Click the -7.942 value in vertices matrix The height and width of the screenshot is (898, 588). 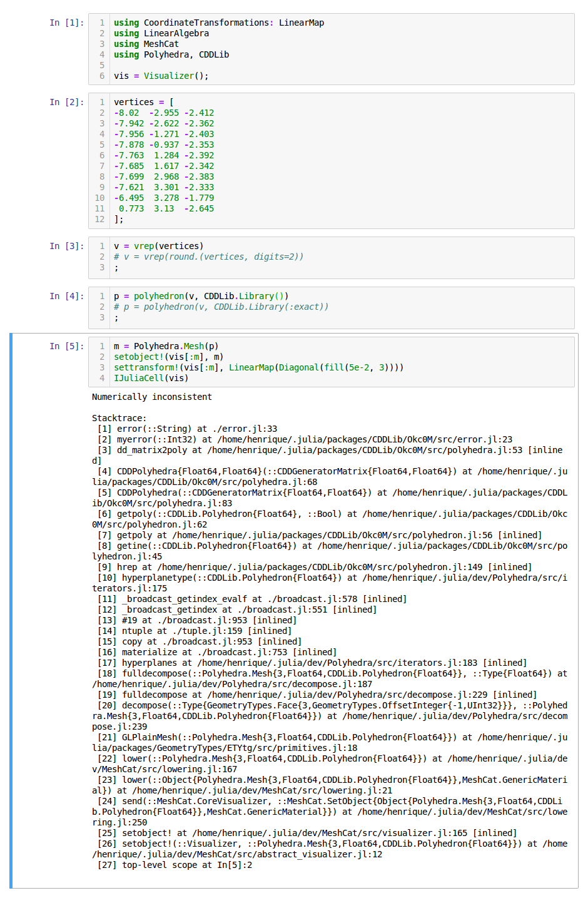[x=129, y=123]
